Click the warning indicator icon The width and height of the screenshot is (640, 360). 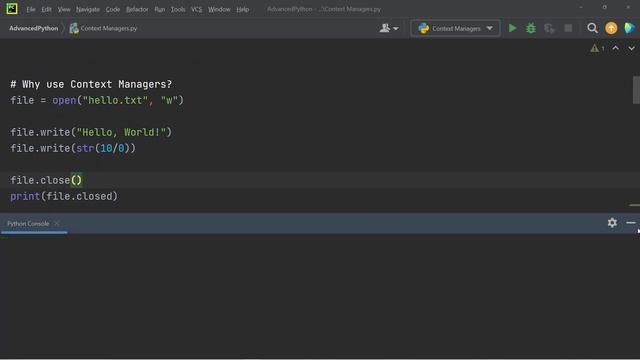(597, 49)
